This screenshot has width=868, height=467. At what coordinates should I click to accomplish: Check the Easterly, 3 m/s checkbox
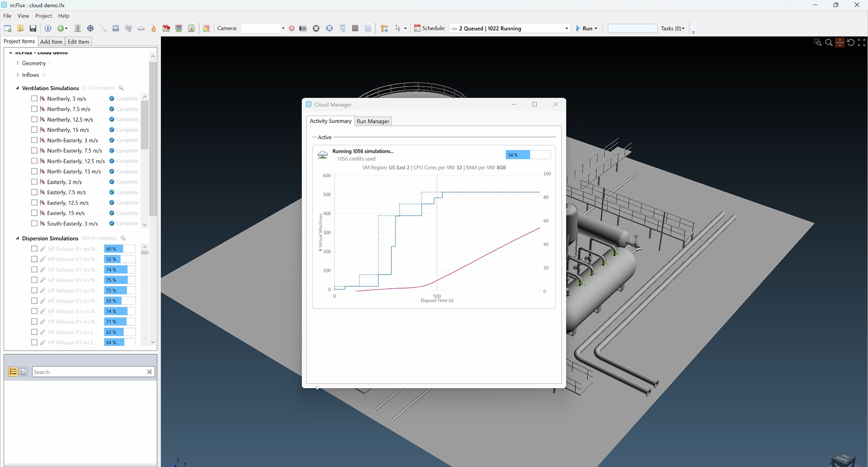tap(34, 182)
